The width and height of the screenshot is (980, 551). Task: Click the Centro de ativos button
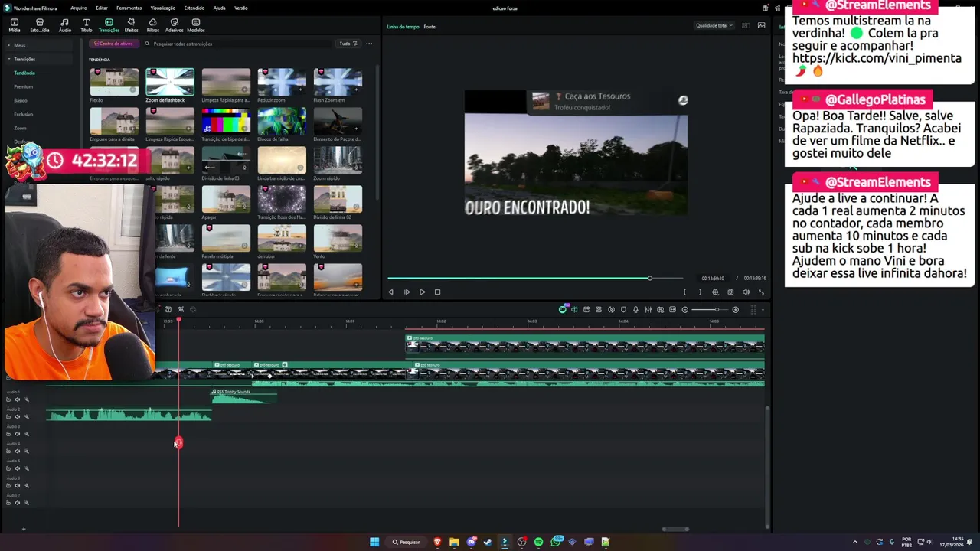[113, 44]
